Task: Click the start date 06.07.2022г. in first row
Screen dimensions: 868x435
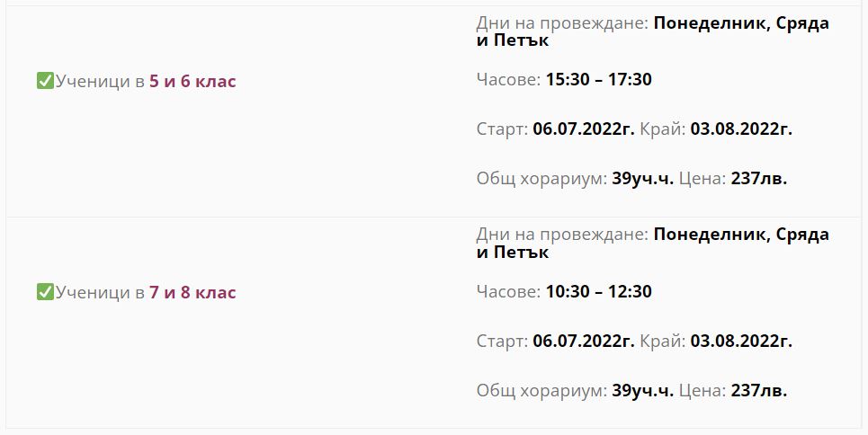Action: click(x=584, y=129)
